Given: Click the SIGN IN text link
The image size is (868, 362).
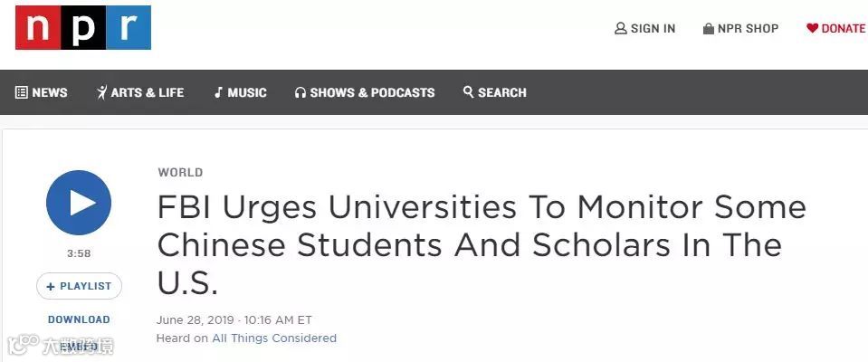Looking at the screenshot, I should (653, 28).
